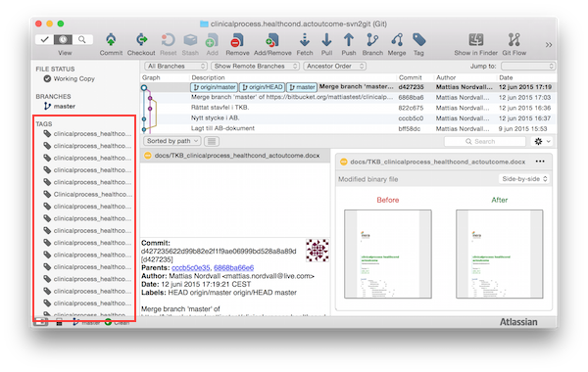Image resolution: width=588 pixels, height=372 pixels.
Task: Open the Git Flow tool
Action: tap(514, 40)
